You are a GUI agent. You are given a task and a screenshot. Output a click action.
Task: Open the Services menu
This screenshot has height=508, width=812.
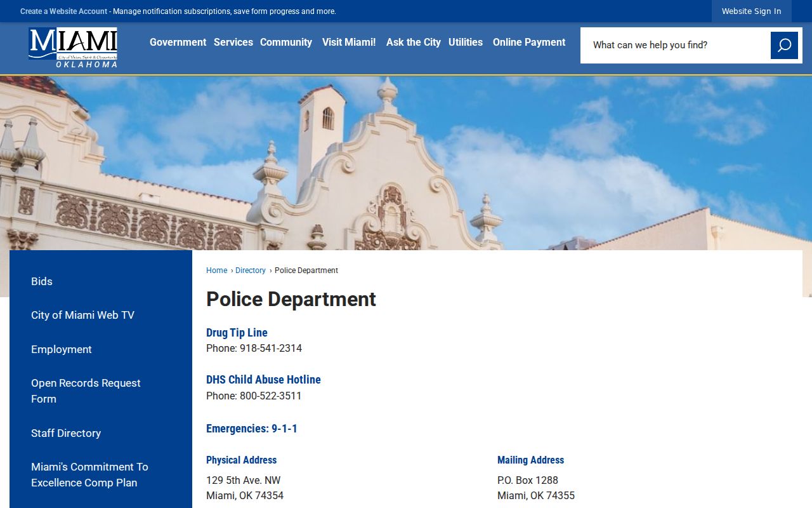[233, 42]
